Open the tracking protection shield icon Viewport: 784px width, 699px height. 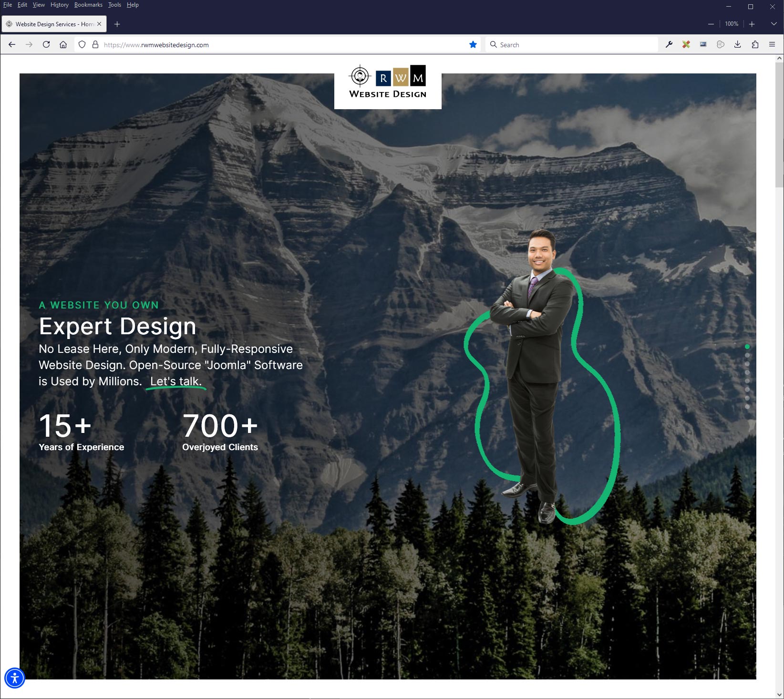82,44
